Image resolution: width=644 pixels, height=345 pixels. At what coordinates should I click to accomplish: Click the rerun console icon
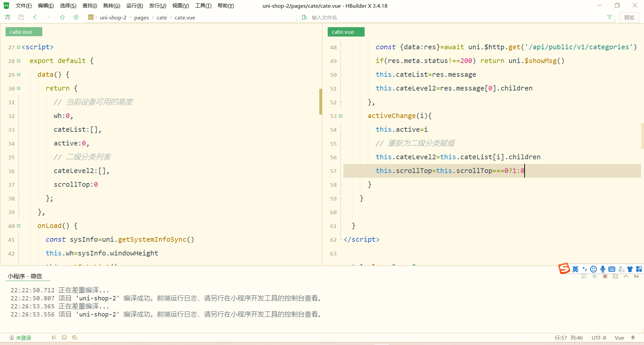click(584, 277)
